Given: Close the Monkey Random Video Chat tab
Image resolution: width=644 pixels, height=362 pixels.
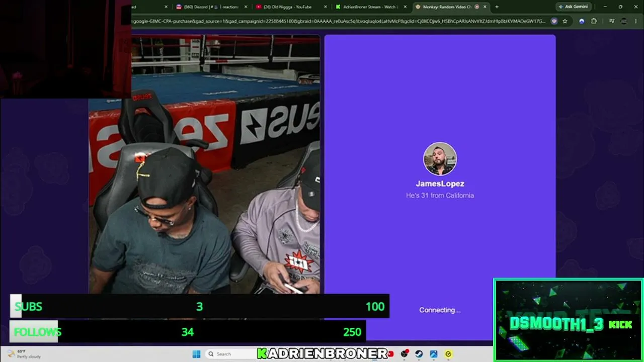Looking at the screenshot, I should coord(485,7).
